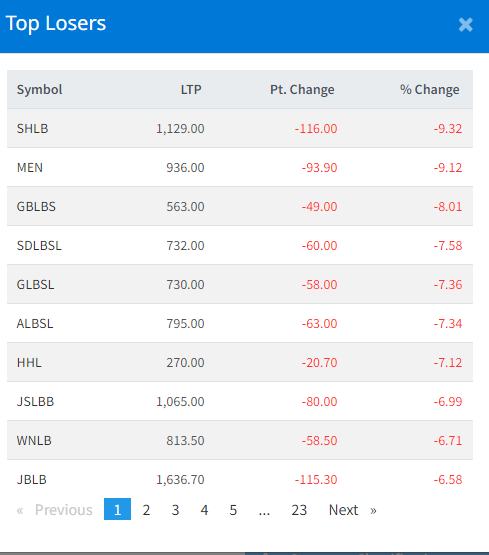Viewport: 489px width, 555px height.
Task: Choose the HHL stock symbol
Action: click(x=29, y=362)
